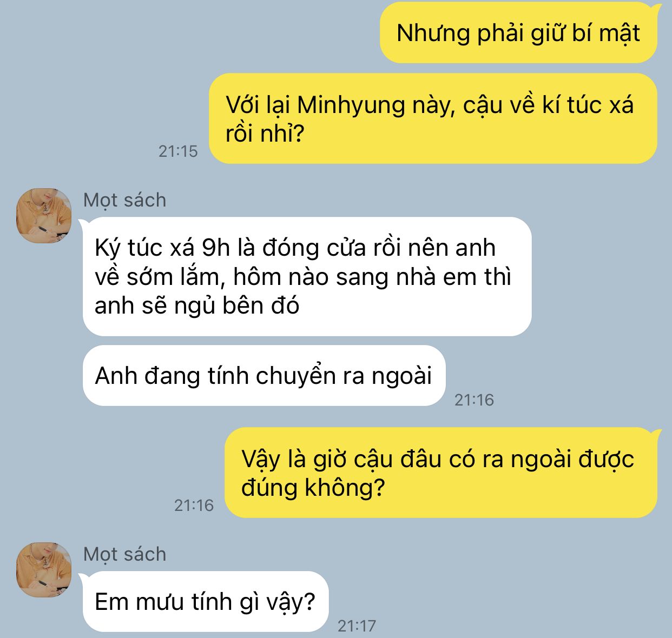Viewport: 672px width, 638px height.
Task: Tap the 'Ký túc xá 9h là đóng cửa' message
Action: (307, 276)
